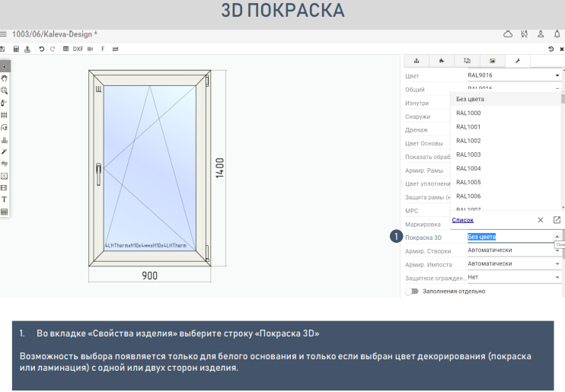Click the МРС property label
Image resolution: width=565 pixels, height=392 pixels.
411,211
